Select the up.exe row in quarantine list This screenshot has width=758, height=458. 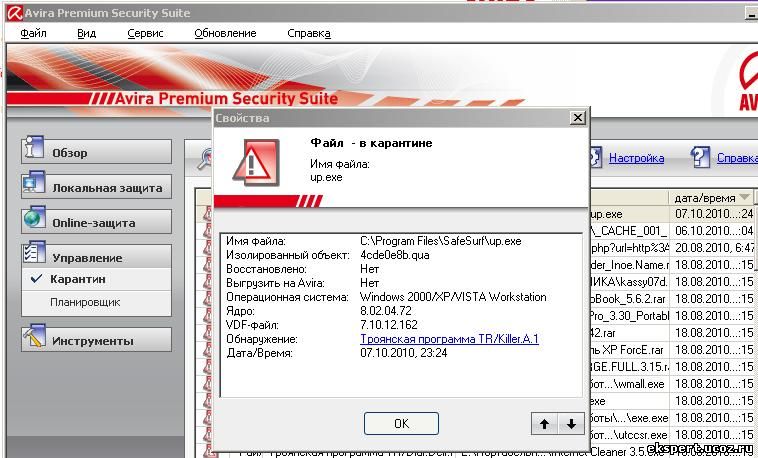pyautogui.click(x=628, y=214)
